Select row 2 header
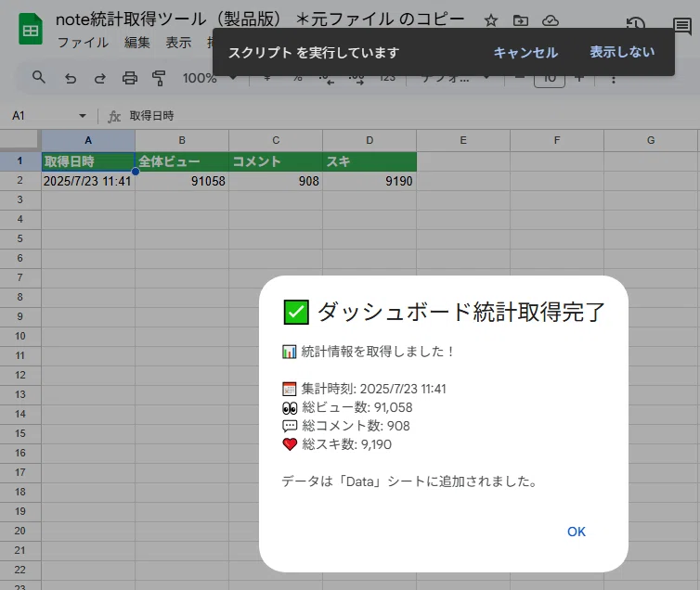This screenshot has width=700, height=590. coord(20,181)
